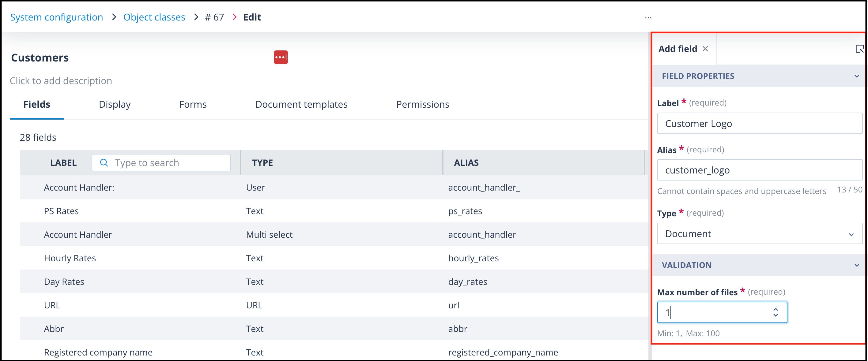Select the Hourly Rates field row
The width and height of the screenshot is (868, 361).
[x=334, y=258]
